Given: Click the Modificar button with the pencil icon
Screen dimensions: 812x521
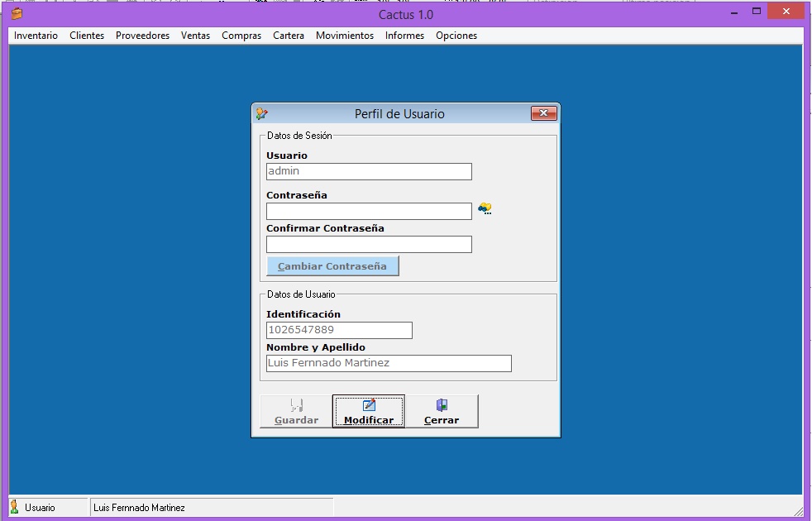Looking at the screenshot, I should coord(369,412).
